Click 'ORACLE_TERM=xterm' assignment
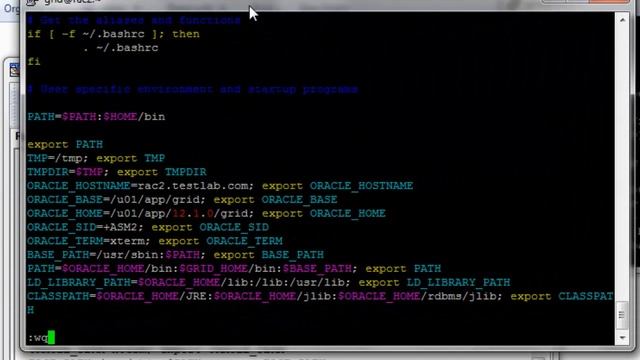Image resolution: width=640 pixels, height=360 pixels. point(86,241)
